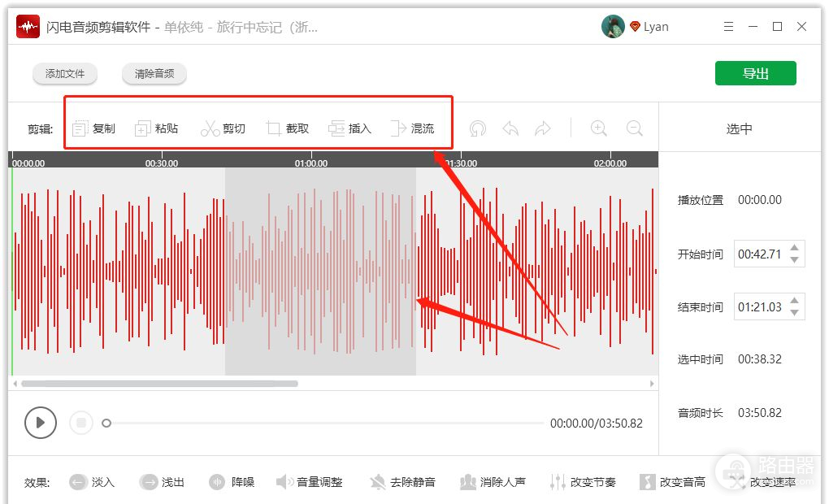Click the 01:00.00 timeline ruler mark
This screenshot has width=829, height=504.
click(310, 163)
